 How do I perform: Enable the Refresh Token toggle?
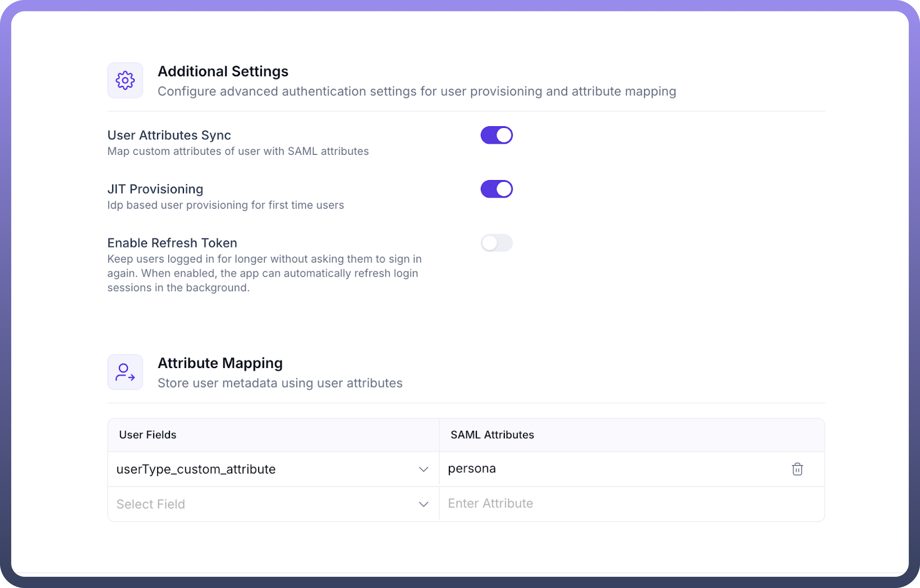496,243
